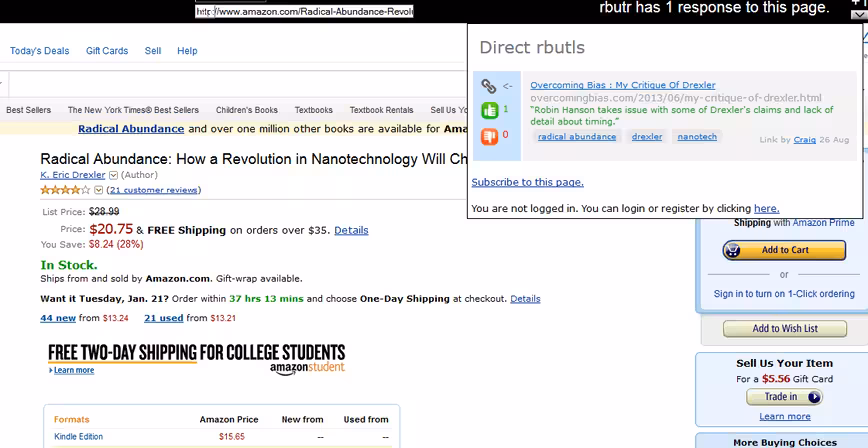Select the Best Sellers tab
The image size is (868, 448).
point(28,110)
